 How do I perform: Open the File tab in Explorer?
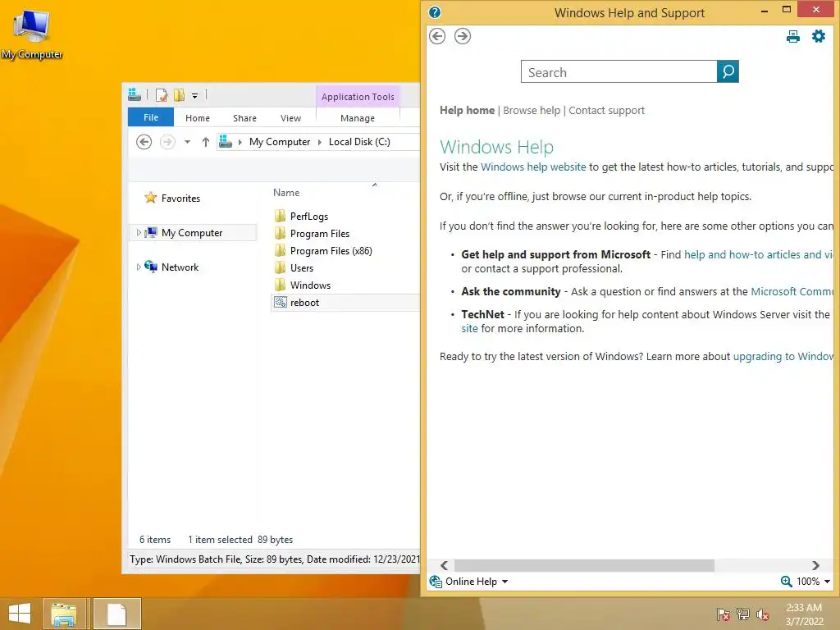151,117
